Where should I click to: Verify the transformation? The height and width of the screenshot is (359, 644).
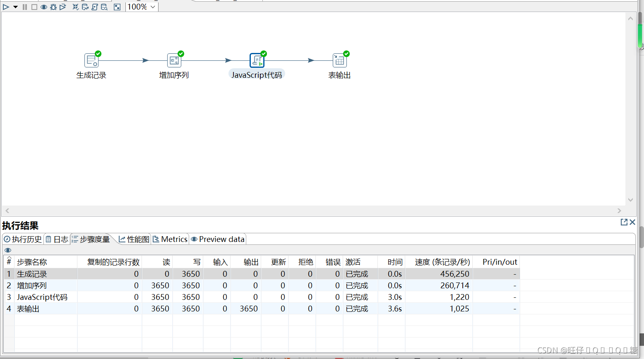tap(76, 7)
